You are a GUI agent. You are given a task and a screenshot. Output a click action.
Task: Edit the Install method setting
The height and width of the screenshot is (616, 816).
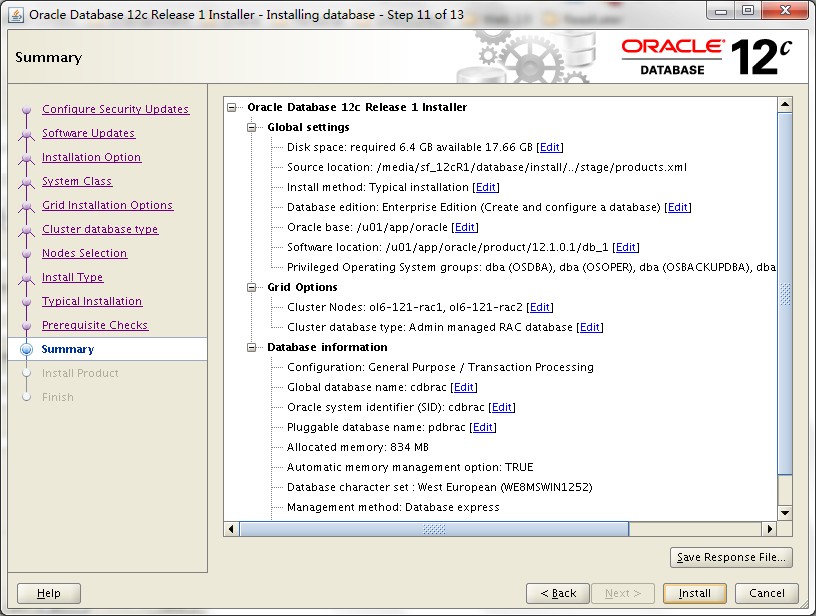tap(486, 187)
